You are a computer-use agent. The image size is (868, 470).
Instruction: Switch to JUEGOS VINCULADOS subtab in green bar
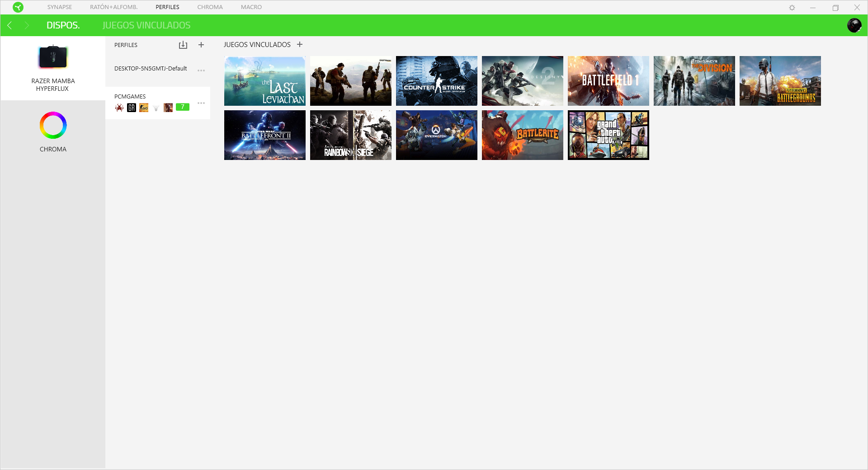coord(146,25)
